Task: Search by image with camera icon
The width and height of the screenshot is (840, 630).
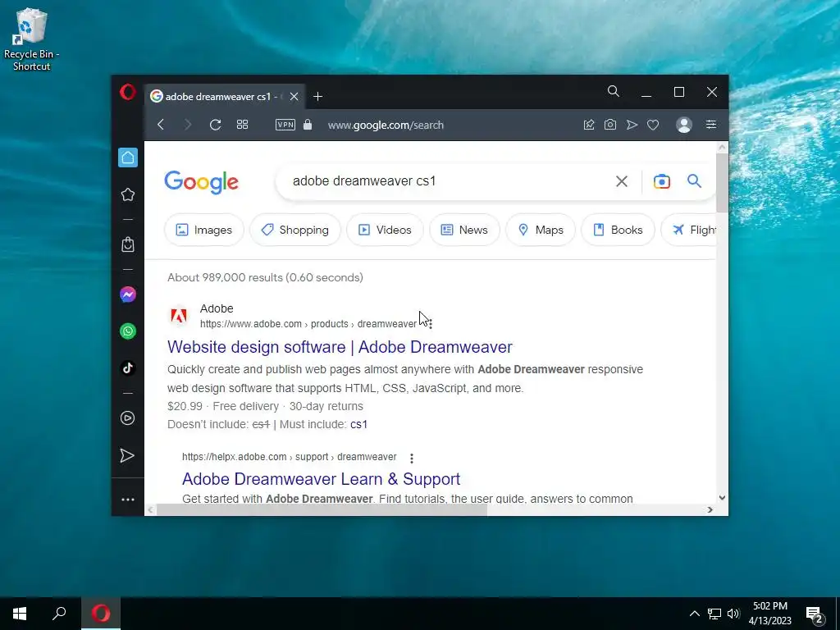Action: (662, 181)
